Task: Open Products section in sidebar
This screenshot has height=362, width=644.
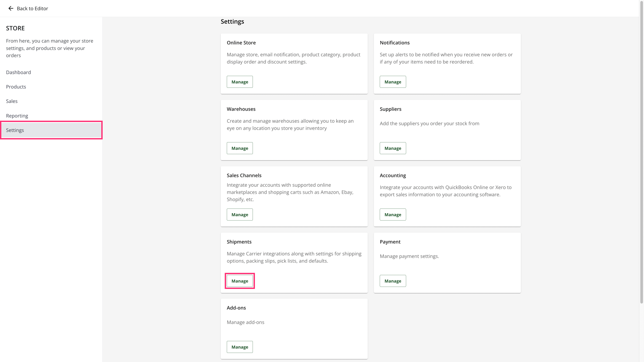Action: pos(16,87)
